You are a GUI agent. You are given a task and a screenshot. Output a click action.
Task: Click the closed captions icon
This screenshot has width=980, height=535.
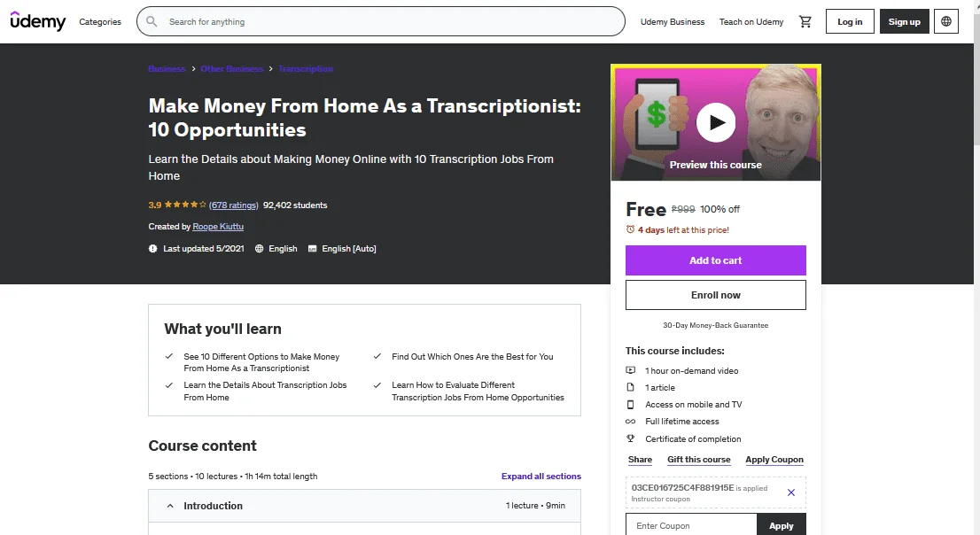[312, 248]
